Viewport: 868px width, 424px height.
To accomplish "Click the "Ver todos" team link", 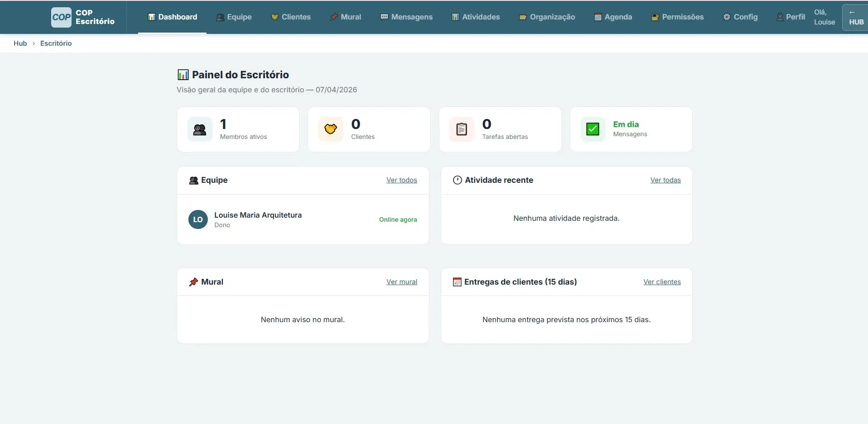I will tap(402, 180).
